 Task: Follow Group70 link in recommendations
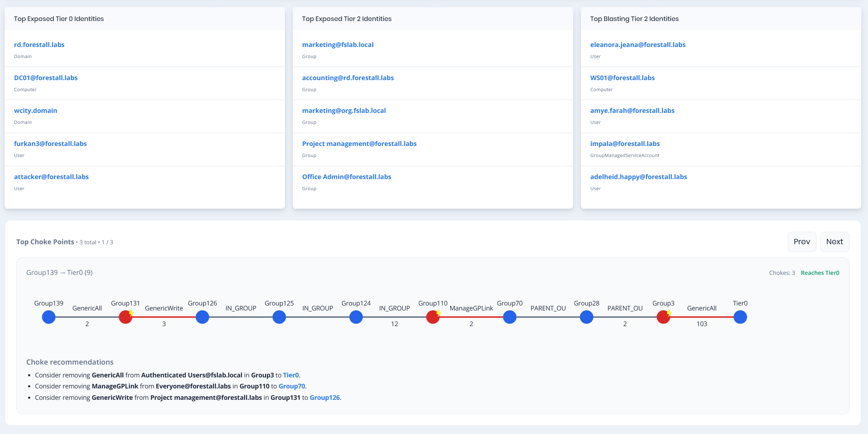click(291, 386)
